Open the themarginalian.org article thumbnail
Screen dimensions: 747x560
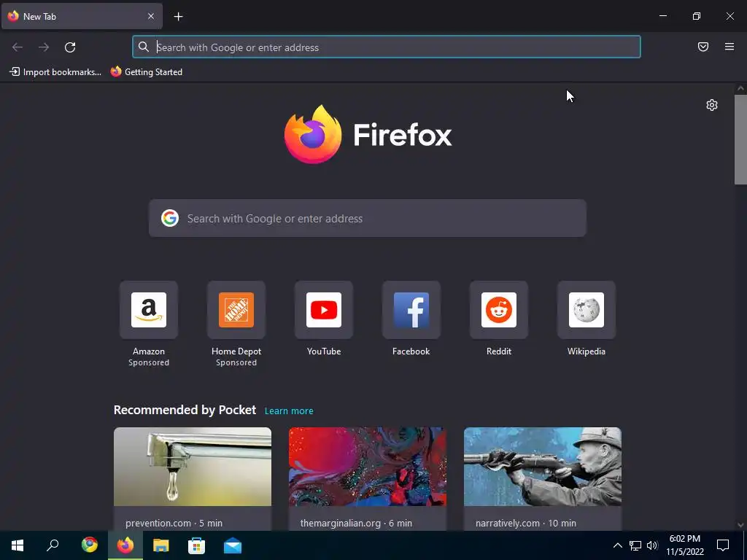coord(368,467)
